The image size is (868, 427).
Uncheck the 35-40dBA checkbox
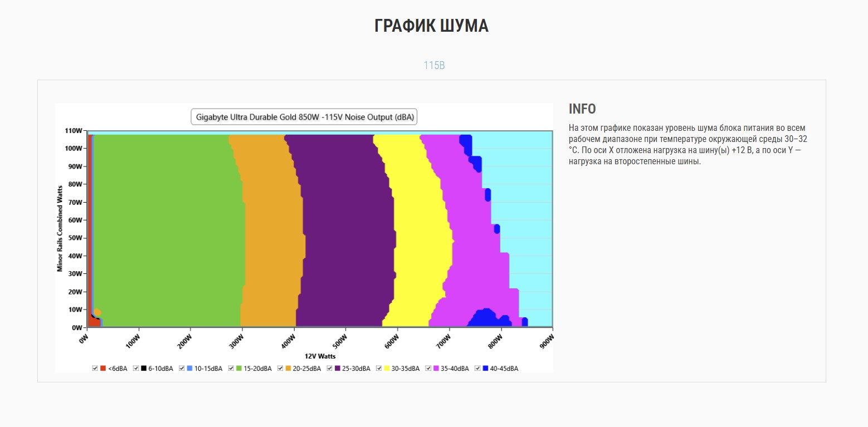[428, 369]
